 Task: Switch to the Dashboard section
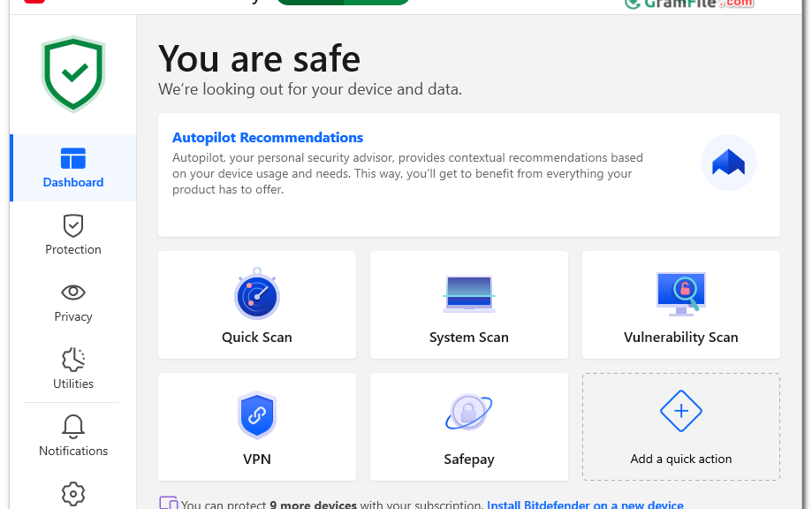[x=73, y=168]
